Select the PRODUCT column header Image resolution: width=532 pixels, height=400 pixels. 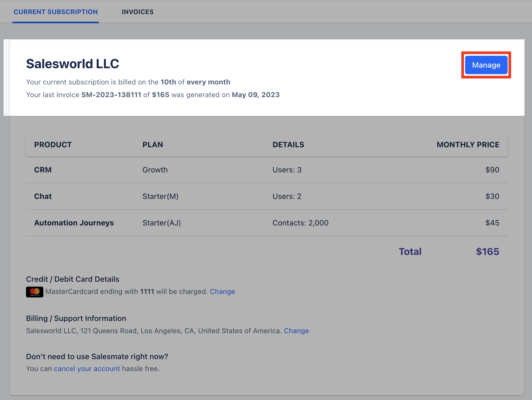click(53, 145)
